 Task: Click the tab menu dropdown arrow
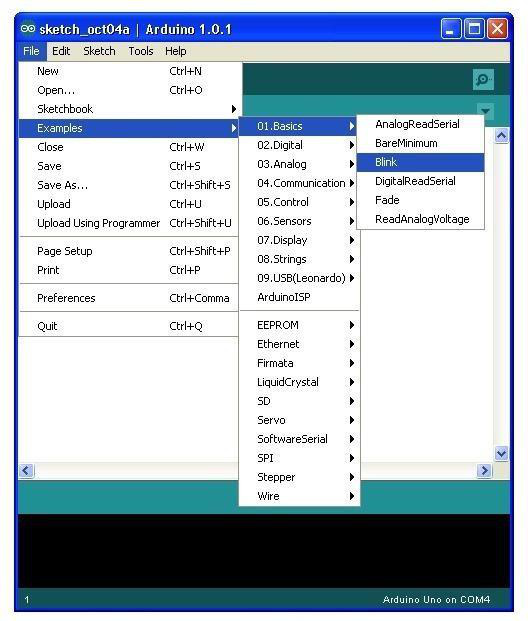(x=485, y=110)
